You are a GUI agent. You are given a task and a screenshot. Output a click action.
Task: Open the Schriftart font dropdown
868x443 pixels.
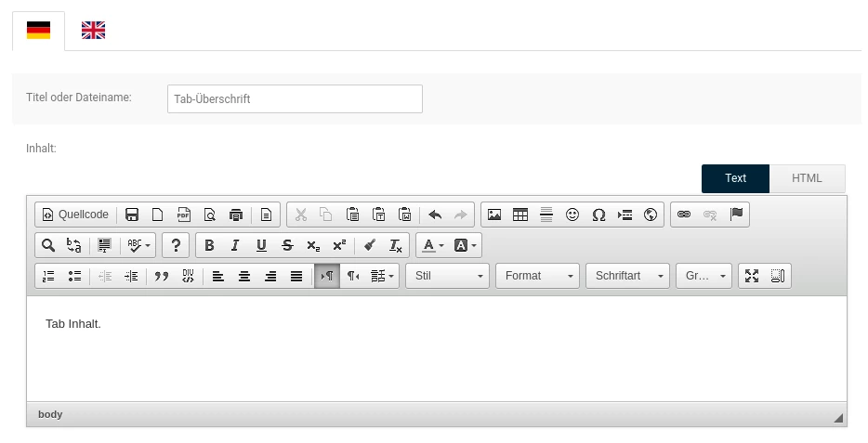pos(627,276)
